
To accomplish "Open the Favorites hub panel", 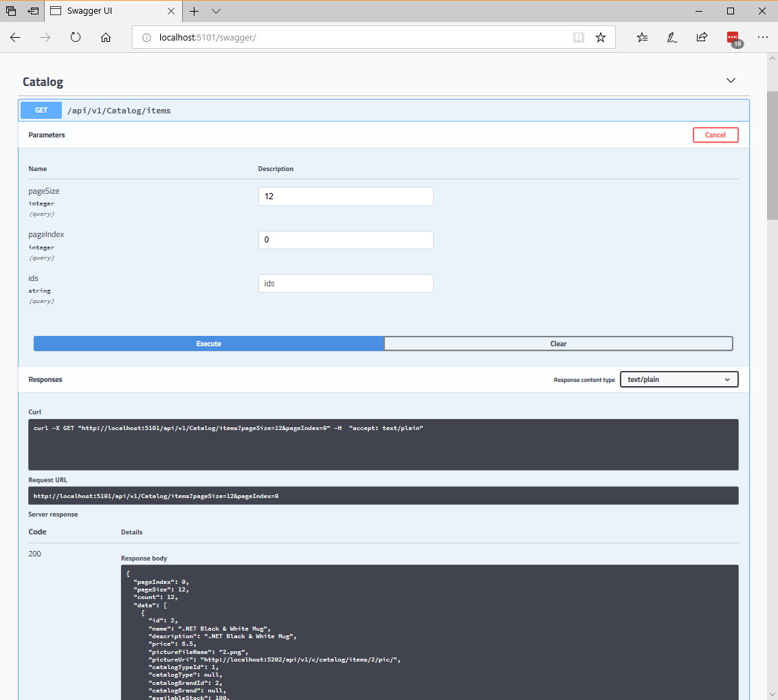I will click(641, 38).
